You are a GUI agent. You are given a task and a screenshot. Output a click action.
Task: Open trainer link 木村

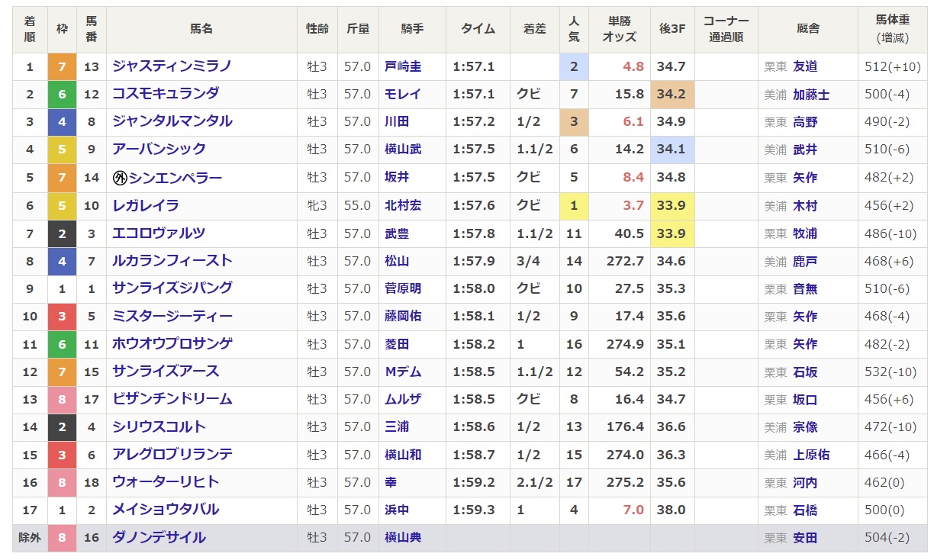pyautogui.click(x=805, y=205)
